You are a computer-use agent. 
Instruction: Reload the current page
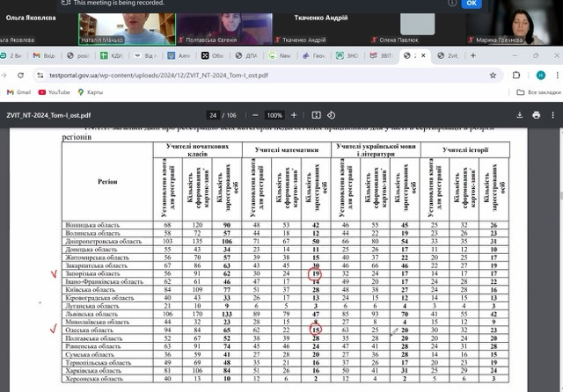coord(21,76)
